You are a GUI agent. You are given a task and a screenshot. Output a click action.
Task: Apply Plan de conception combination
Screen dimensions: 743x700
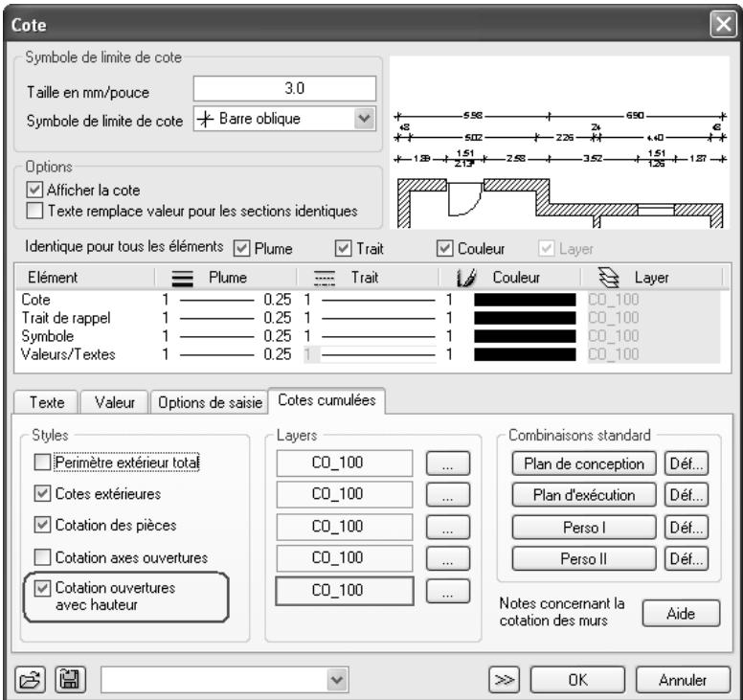tap(584, 463)
